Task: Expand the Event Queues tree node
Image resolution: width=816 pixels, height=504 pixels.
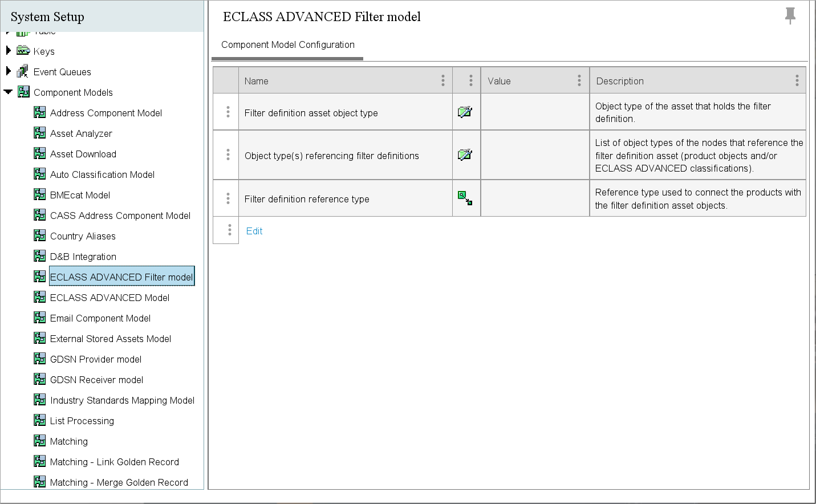Action: click(x=8, y=71)
